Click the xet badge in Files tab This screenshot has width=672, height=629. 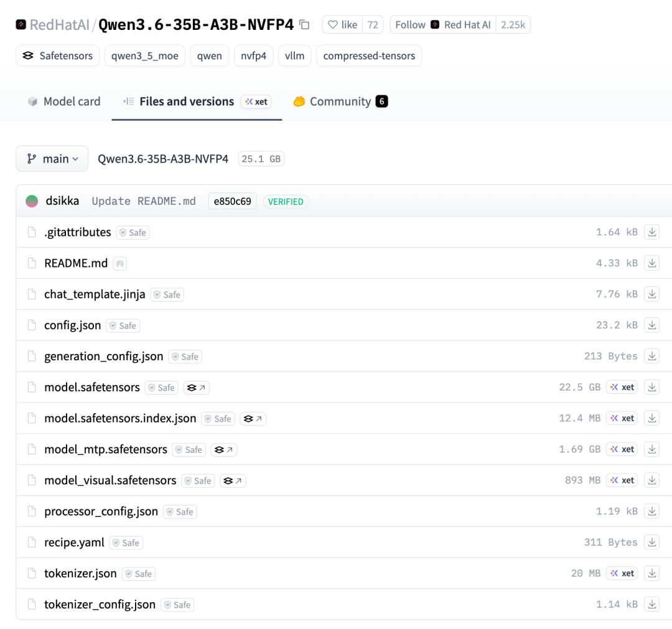pyautogui.click(x=256, y=101)
